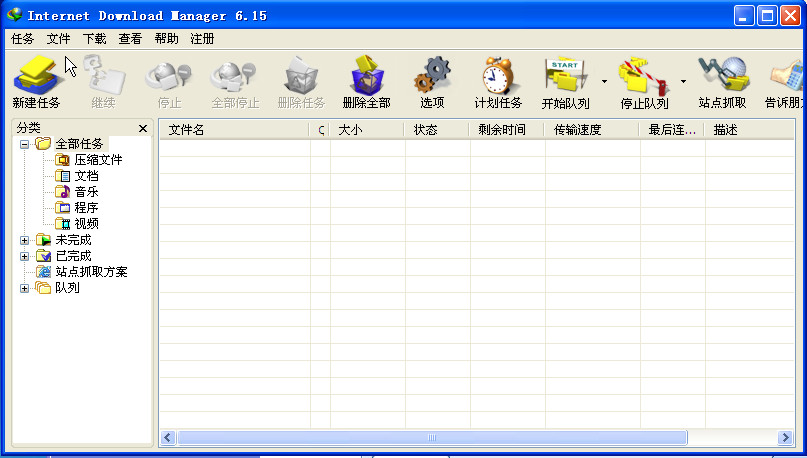Click the 停止队列 (stop queue) icon
The width and height of the screenshot is (807, 458).
point(644,81)
